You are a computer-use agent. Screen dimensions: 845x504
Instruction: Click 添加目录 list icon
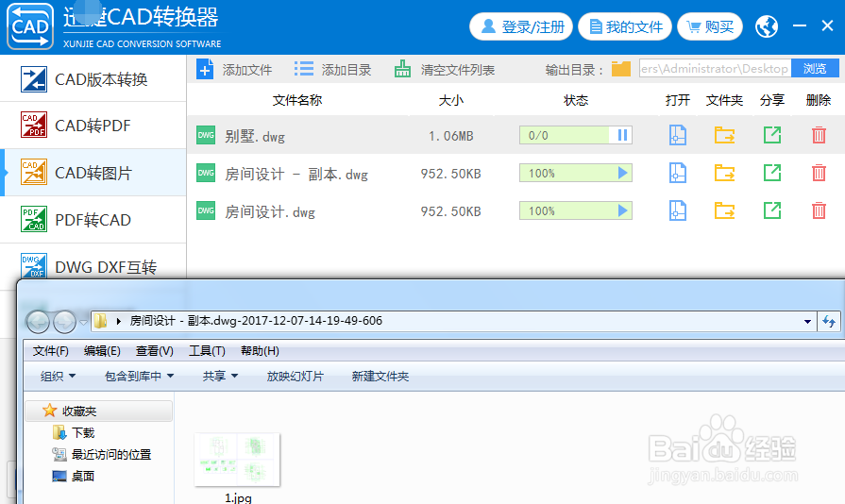point(303,69)
